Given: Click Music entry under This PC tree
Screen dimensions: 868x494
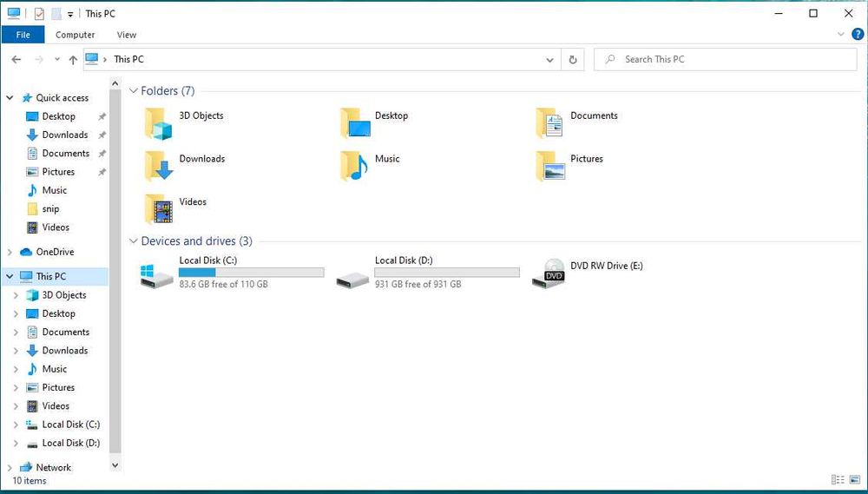Looking at the screenshot, I should tap(47, 369).
